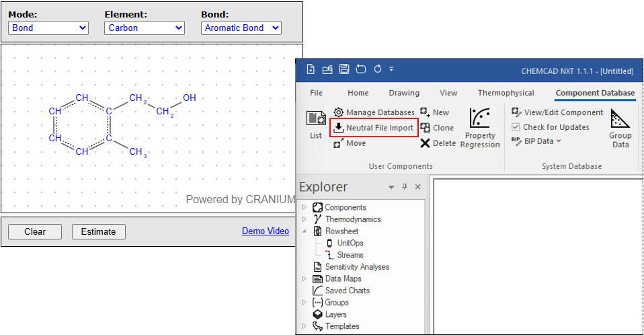Open Manage Databases gear icon
644x335 pixels.
coord(339,112)
